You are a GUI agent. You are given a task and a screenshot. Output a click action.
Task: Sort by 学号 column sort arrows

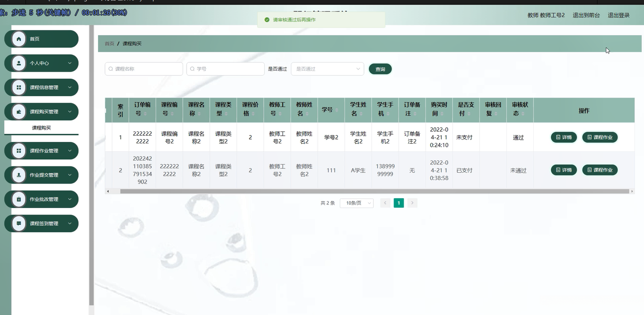(337, 110)
